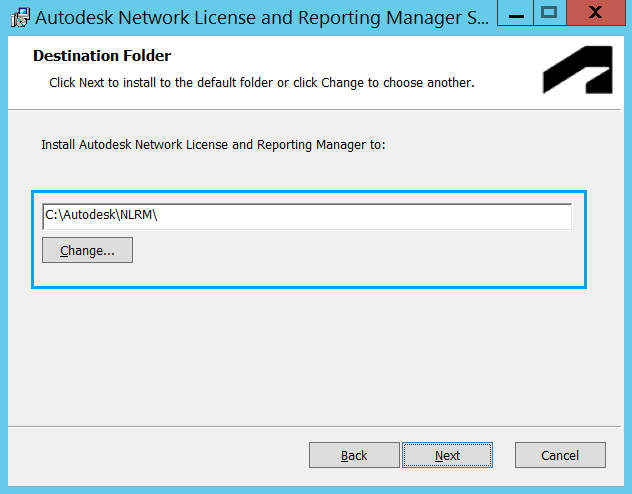This screenshot has width=632, height=494.
Task: Click the 'Install Autodesk Network License' label
Action: pos(213,145)
